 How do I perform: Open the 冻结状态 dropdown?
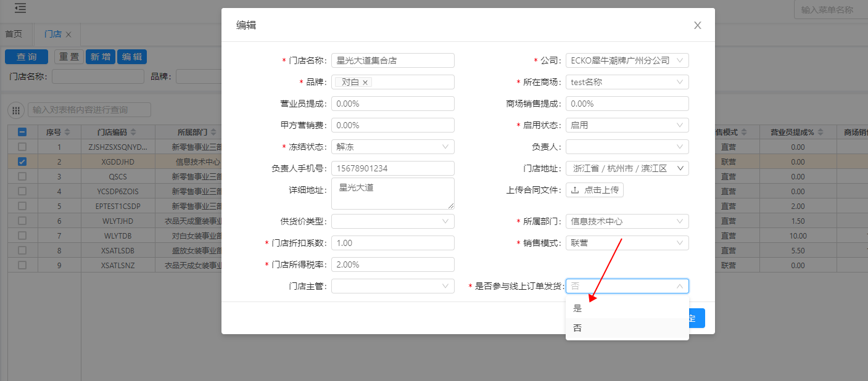click(x=392, y=147)
